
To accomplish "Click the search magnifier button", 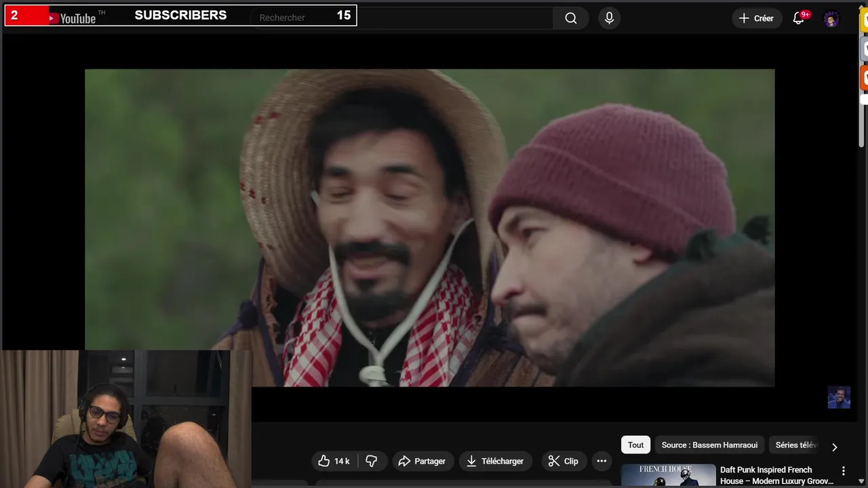I will (x=570, y=18).
